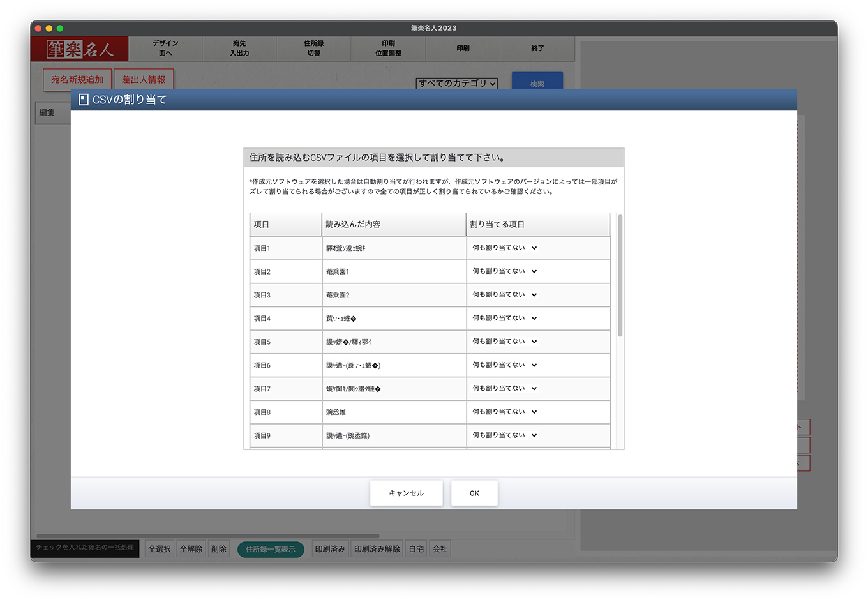Open 印刷位置調整 menu item
868x602 pixels.
(388, 49)
